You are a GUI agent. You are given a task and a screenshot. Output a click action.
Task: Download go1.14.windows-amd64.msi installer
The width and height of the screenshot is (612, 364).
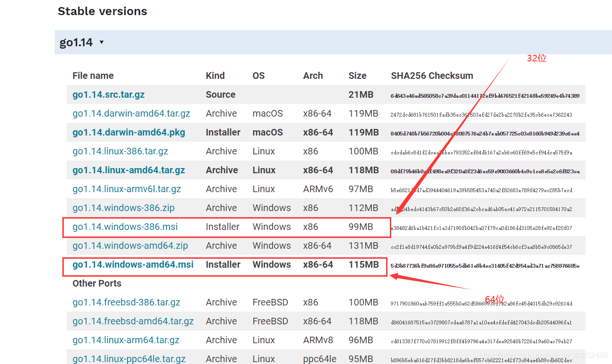[133, 264]
